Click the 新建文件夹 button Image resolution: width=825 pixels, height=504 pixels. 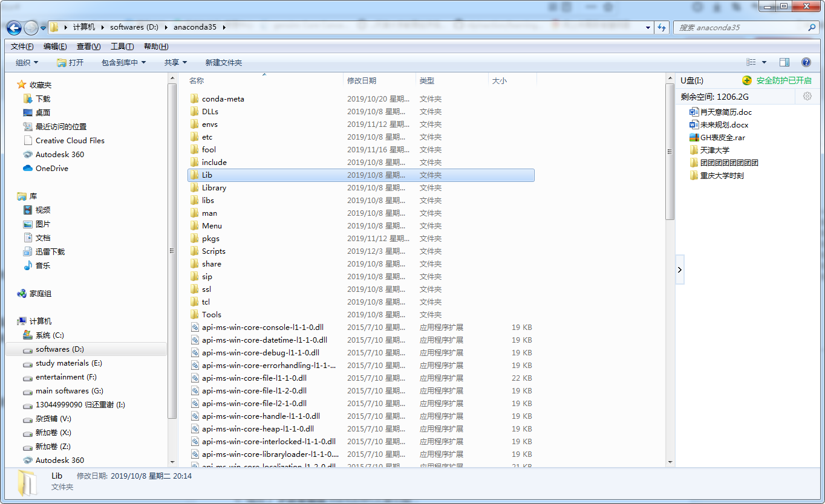tap(223, 62)
